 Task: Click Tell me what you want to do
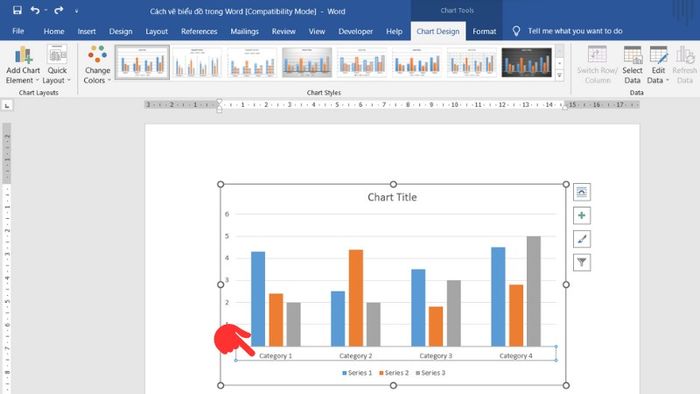coord(575,31)
